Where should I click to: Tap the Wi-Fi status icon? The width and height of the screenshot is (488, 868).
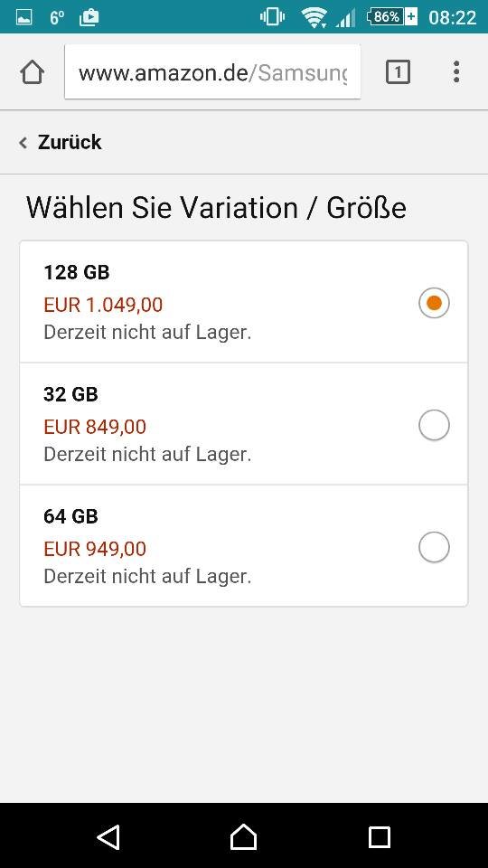coord(314,17)
